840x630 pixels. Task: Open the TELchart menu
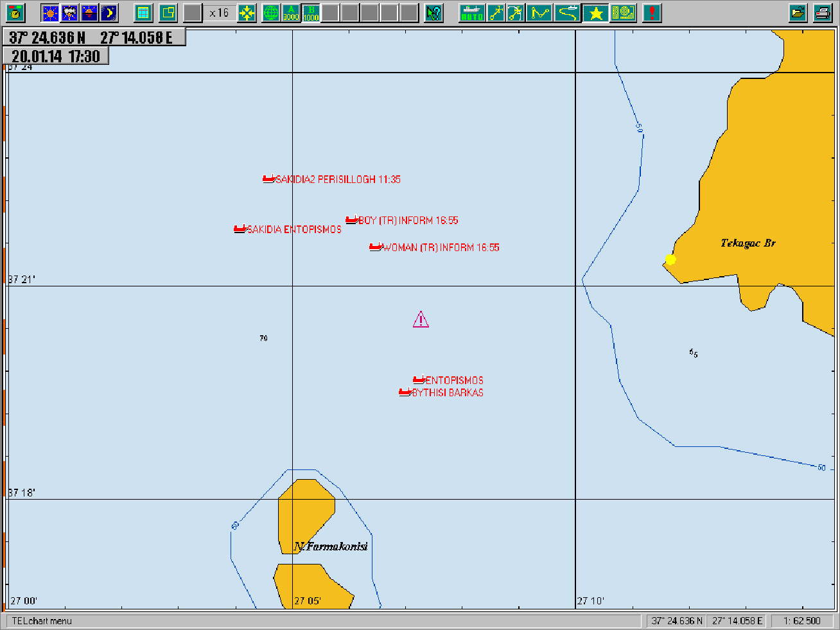pyautogui.click(x=42, y=621)
